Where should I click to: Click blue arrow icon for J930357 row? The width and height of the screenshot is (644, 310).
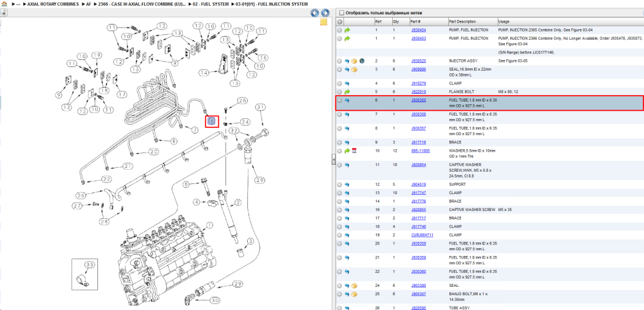point(347,129)
